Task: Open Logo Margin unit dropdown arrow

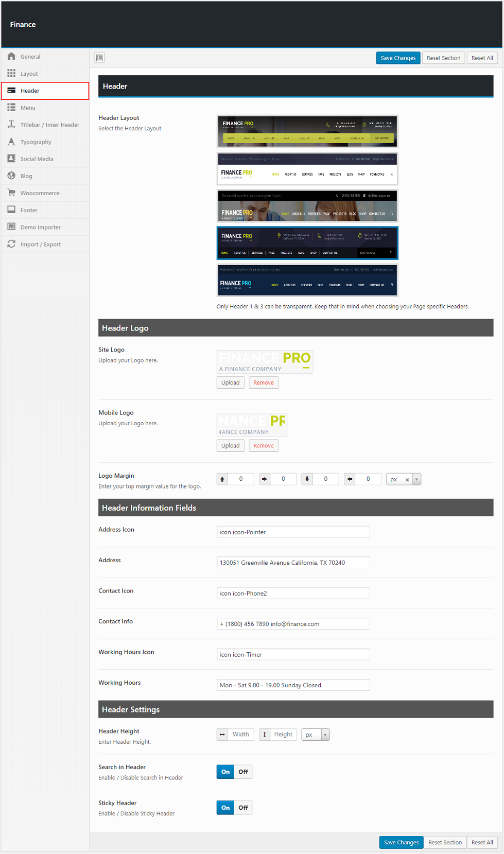Action: [416, 479]
